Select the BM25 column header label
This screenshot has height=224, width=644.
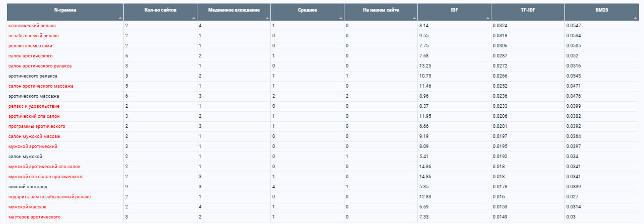[602, 10]
